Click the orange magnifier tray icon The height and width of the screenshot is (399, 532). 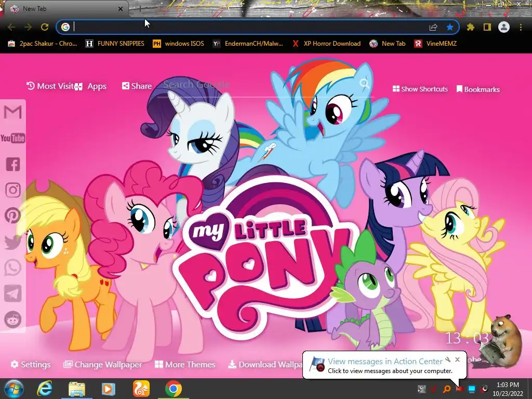click(447, 389)
